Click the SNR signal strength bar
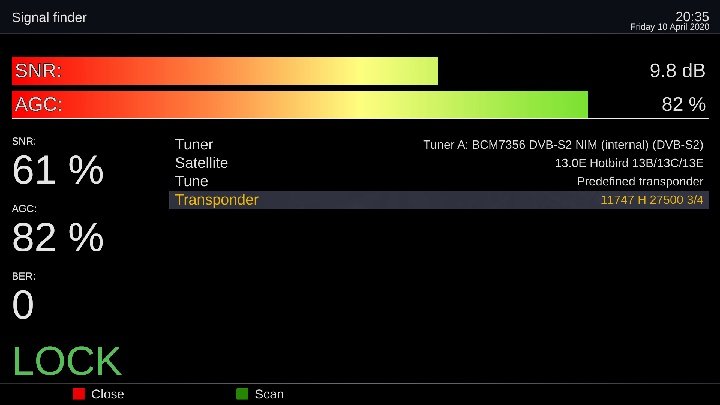This screenshot has height=405, width=720. tap(225, 71)
